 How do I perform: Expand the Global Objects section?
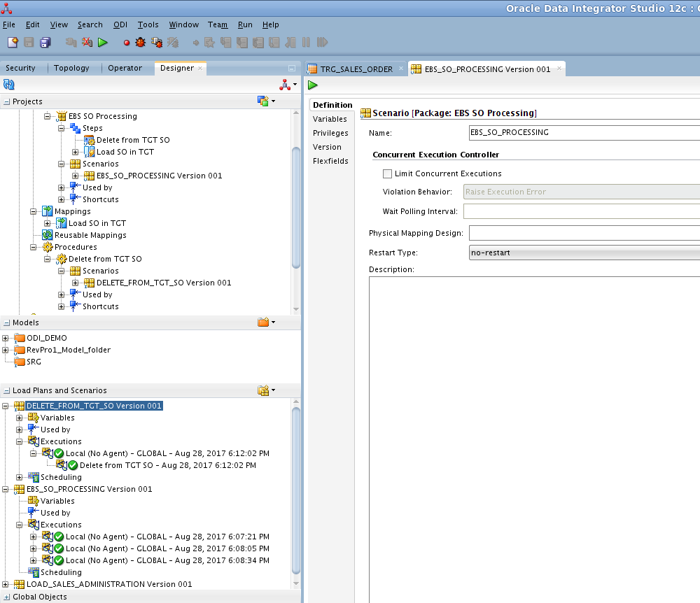coord(7,597)
